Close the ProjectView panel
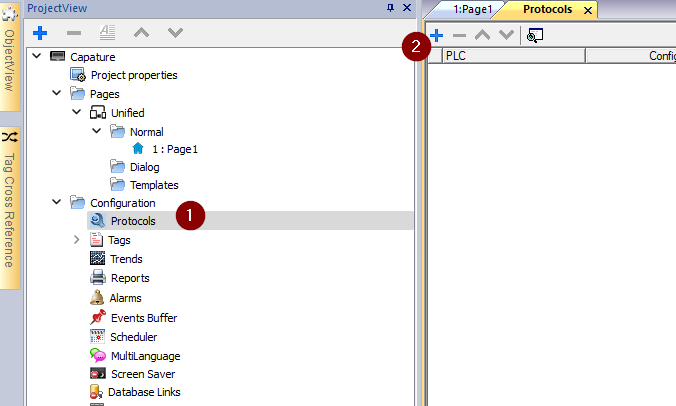 tap(407, 7)
